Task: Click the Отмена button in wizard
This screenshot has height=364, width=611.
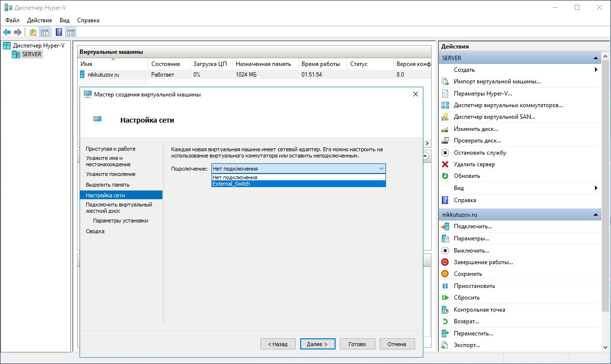Action: (x=397, y=344)
